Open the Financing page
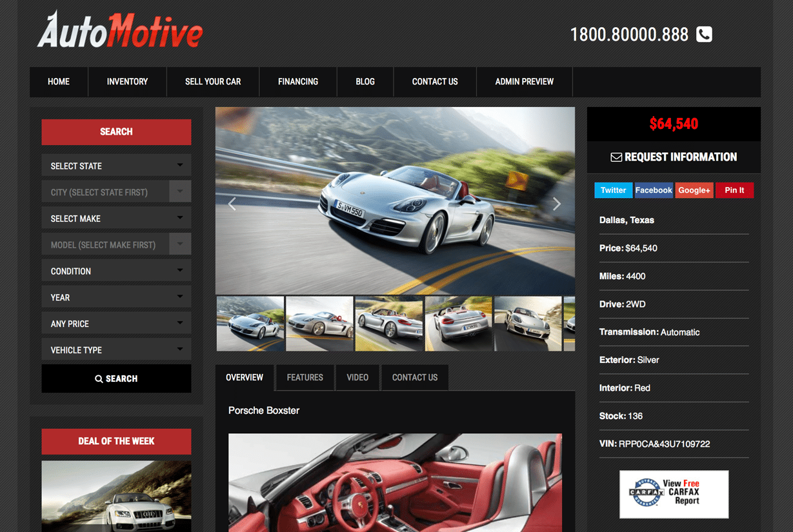The height and width of the screenshot is (532, 793). (298, 82)
